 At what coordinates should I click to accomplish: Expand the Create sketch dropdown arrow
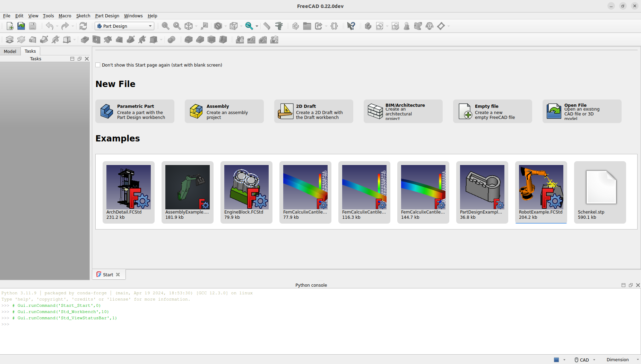tap(387, 26)
